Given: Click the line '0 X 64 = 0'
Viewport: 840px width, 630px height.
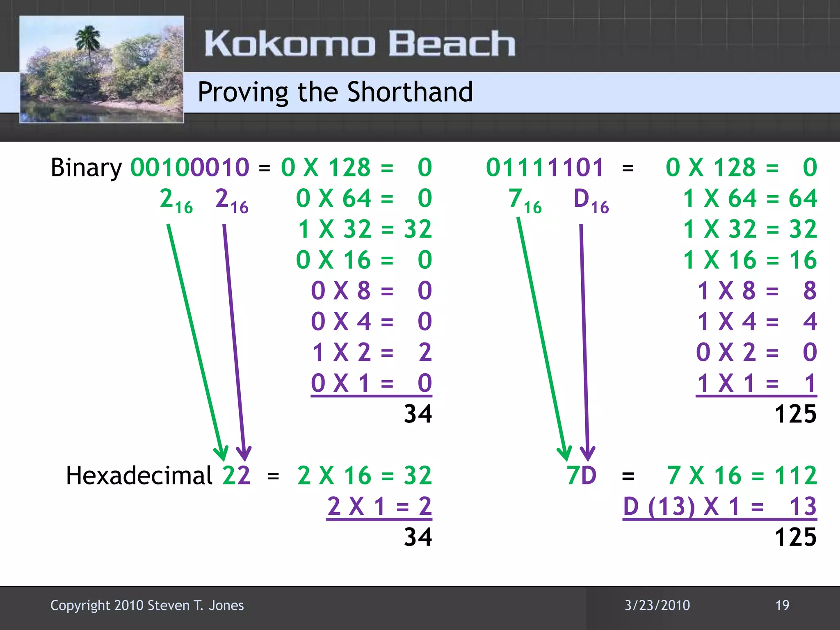Looking at the screenshot, I should [x=364, y=199].
